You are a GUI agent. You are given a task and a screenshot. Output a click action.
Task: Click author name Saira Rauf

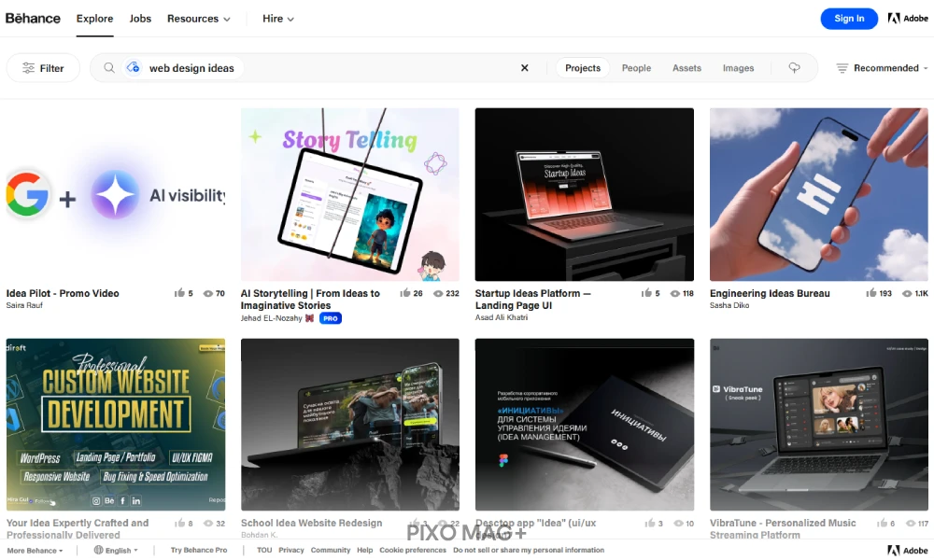[24, 305]
